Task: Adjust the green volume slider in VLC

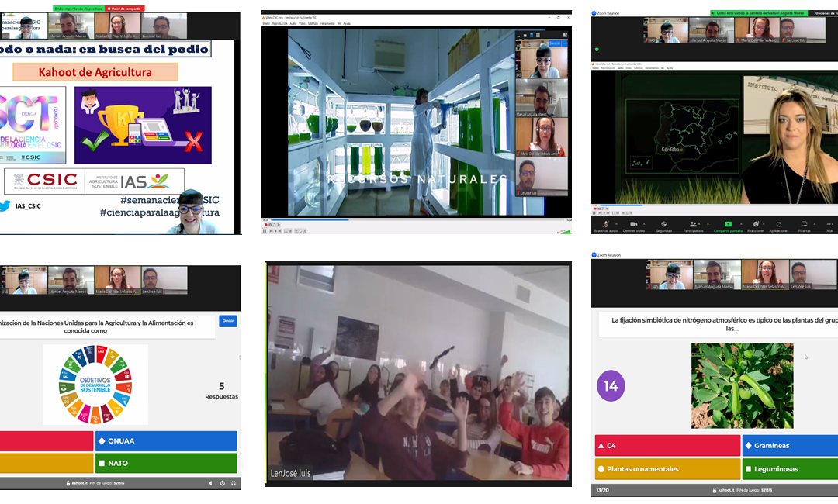Action: point(565,232)
